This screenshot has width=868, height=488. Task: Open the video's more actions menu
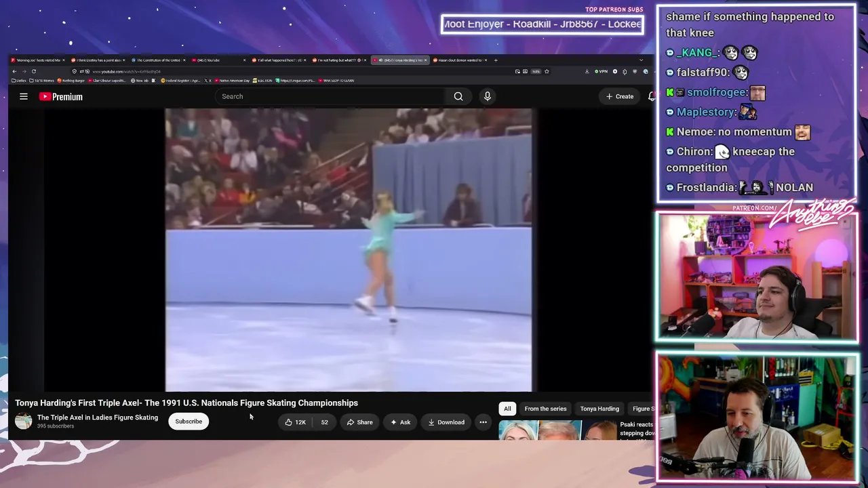pos(483,422)
